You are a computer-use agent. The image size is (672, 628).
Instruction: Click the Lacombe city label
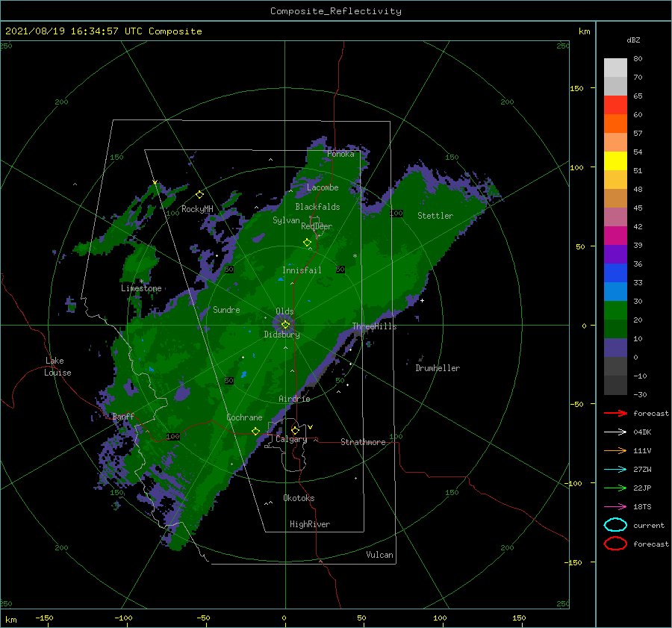coord(323,187)
